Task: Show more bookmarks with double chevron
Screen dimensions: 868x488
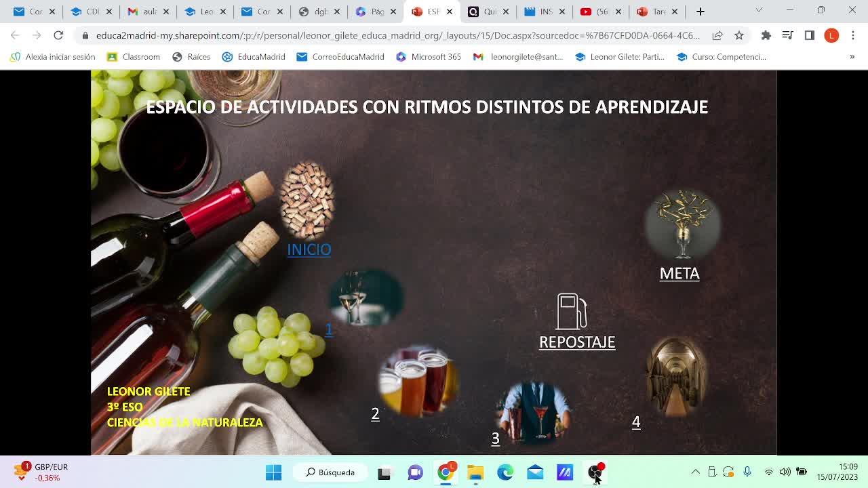Action: [852, 57]
